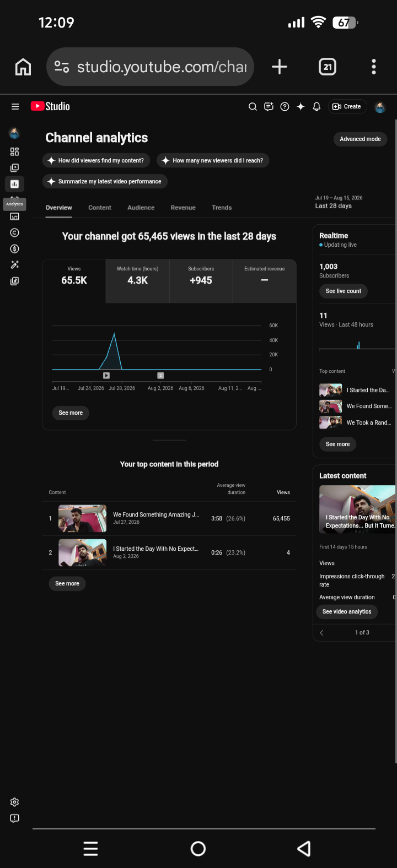The height and width of the screenshot is (868, 397).
Task: Click the chart marker numbered 2 under Aug 2
Action: [x=160, y=376]
